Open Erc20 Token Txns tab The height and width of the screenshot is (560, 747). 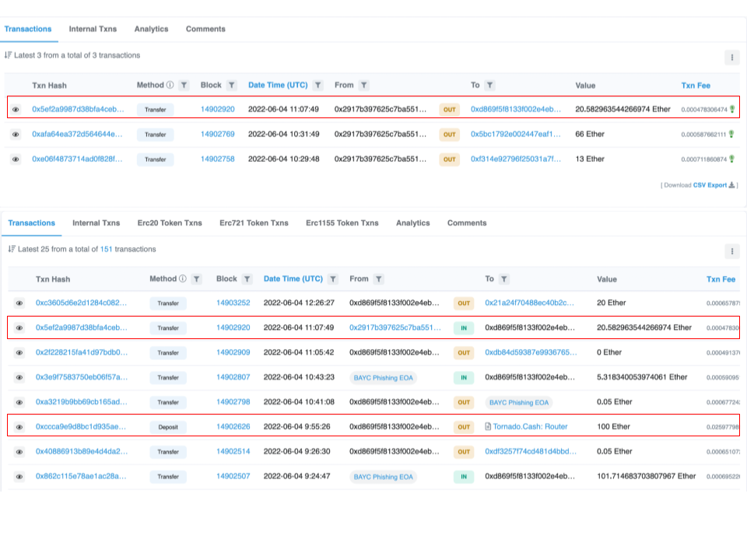click(x=170, y=223)
